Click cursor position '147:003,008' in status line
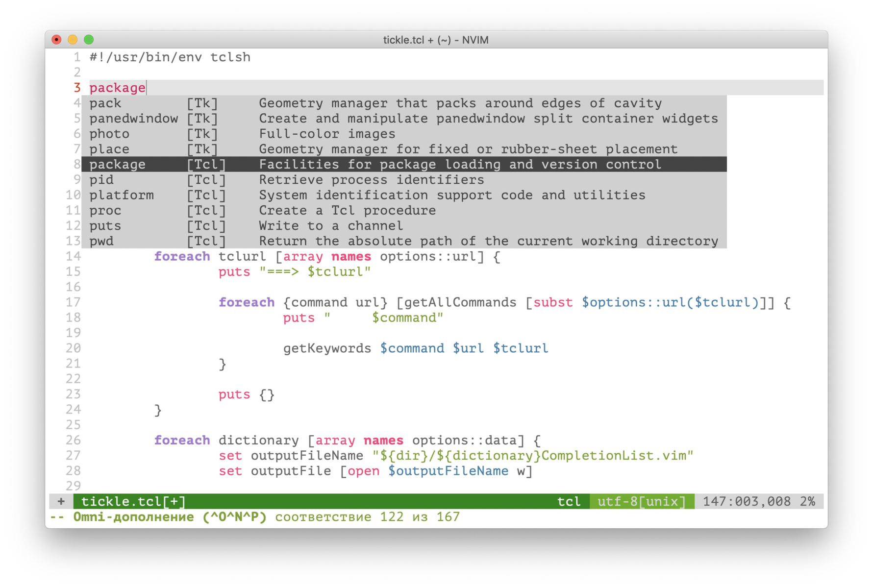 tap(747, 501)
